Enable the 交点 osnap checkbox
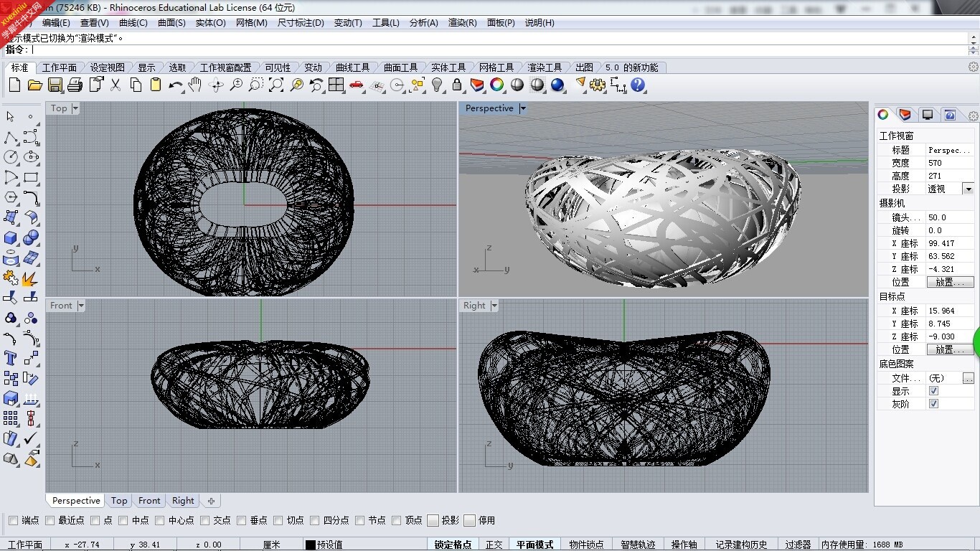This screenshot has width=980, height=551. (x=205, y=520)
